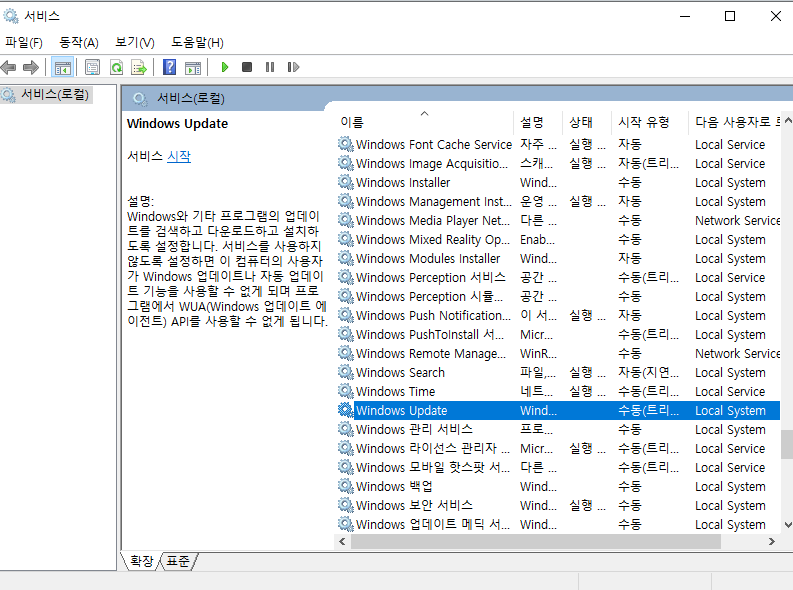Switch to the 확장 tab
Screen dimensions: 793x590
coord(142,561)
